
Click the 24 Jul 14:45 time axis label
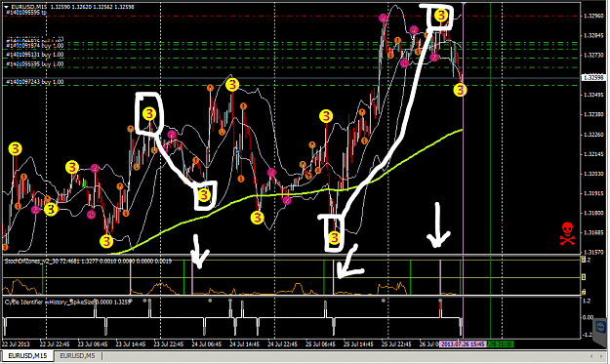pos(245,344)
